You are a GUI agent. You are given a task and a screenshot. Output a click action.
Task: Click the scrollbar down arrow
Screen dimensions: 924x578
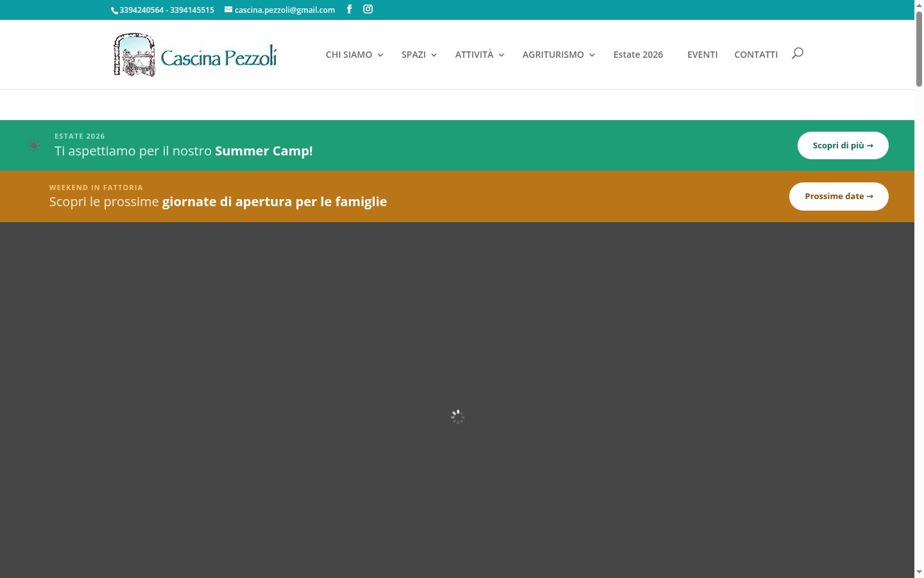tap(919, 572)
